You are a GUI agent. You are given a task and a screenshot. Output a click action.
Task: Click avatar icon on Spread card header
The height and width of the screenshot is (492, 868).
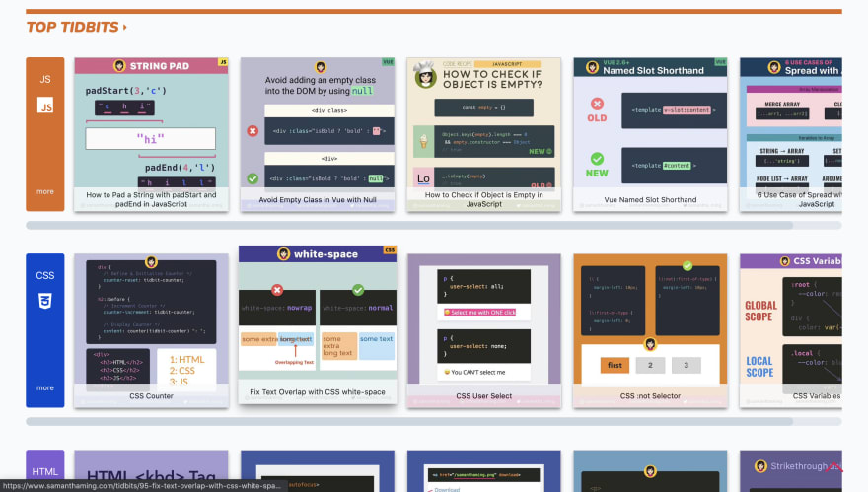(774, 67)
